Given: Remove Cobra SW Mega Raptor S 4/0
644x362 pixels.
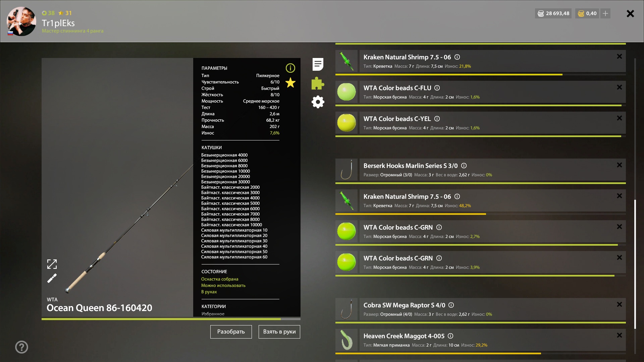Looking at the screenshot, I should click(x=619, y=304).
